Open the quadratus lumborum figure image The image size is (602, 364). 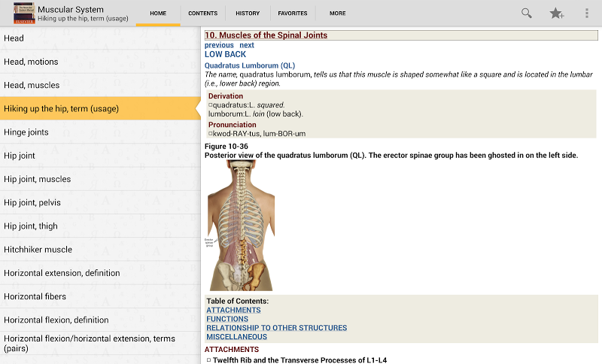(239, 226)
